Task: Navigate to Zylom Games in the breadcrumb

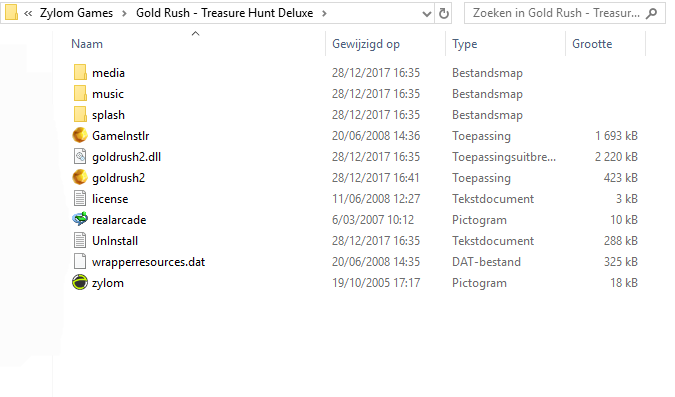Action: coord(76,13)
